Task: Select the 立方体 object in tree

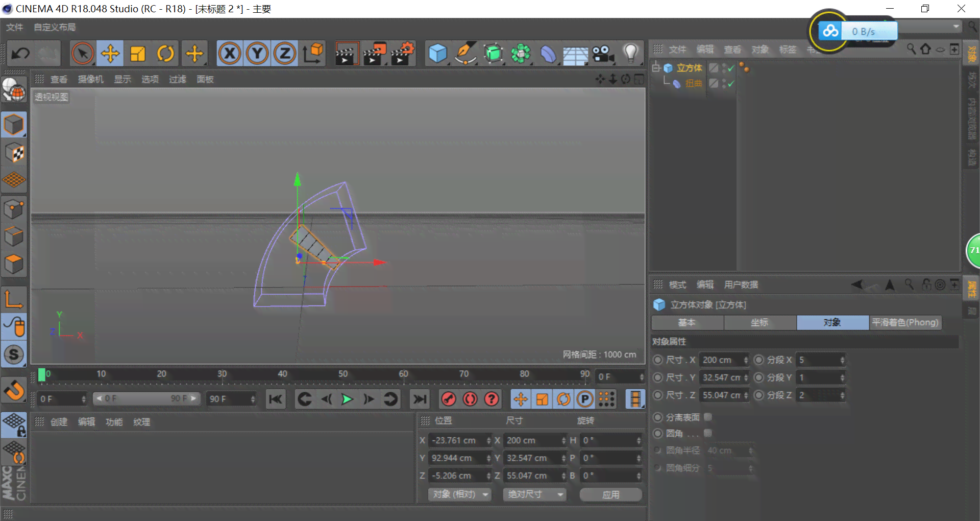Action: [x=690, y=68]
